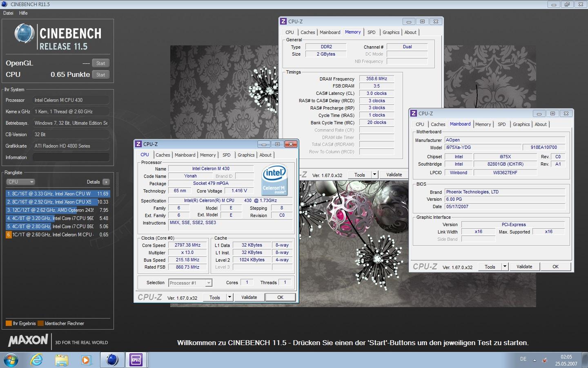Image resolution: width=588 pixels, height=368 pixels.
Task: Select the 12C/12T AMD Opteron ranking row
Action: (58, 210)
